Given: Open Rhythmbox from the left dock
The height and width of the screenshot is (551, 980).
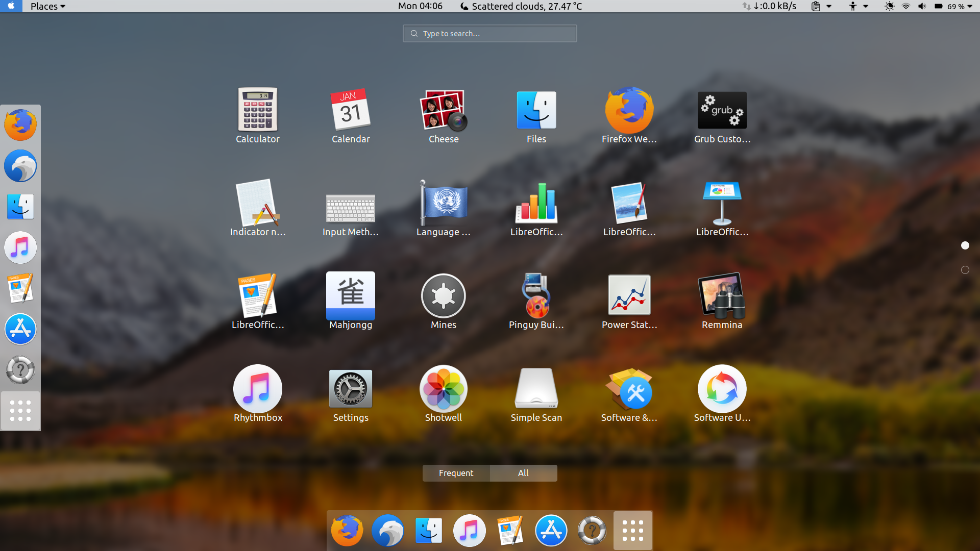Looking at the screenshot, I should pyautogui.click(x=20, y=247).
